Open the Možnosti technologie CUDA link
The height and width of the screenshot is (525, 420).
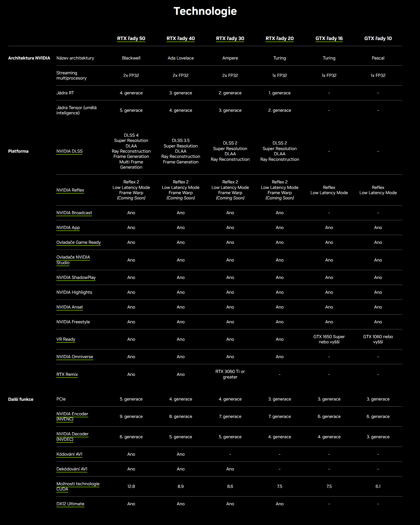(x=78, y=486)
